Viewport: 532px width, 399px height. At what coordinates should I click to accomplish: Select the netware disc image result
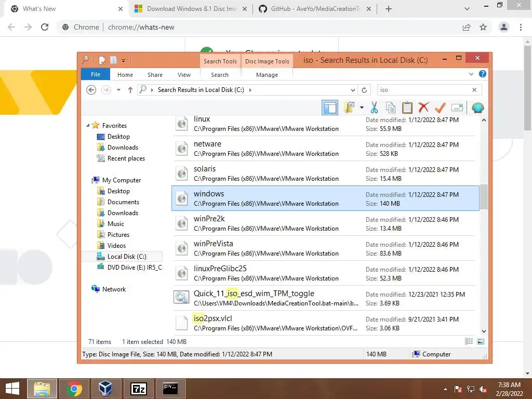point(325,148)
